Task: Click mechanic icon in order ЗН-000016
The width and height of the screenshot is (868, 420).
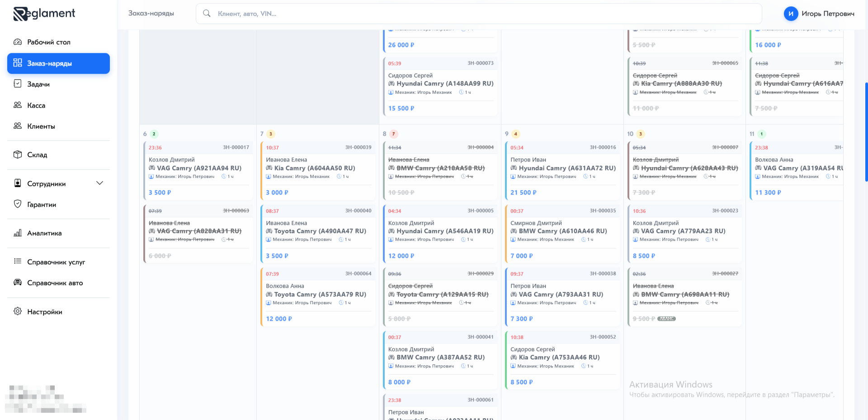Action: coord(513,177)
